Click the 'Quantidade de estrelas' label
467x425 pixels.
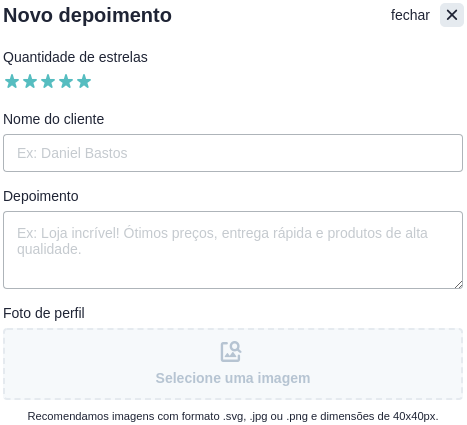[x=75, y=57]
